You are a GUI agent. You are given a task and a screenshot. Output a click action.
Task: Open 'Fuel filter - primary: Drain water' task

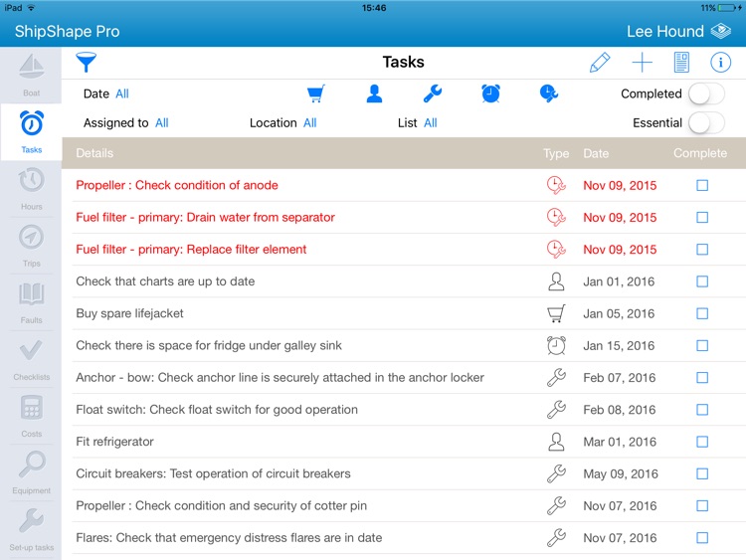point(206,218)
